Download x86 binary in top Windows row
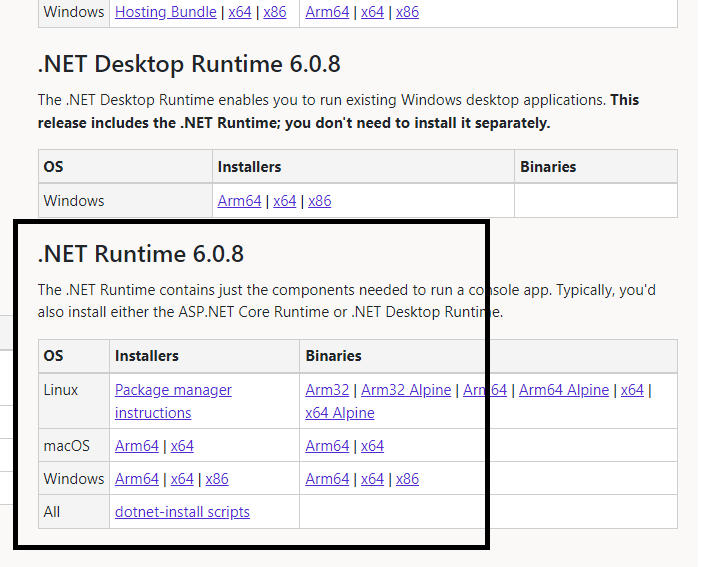Viewport: 717px width, 567px height. tap(407, 12)
